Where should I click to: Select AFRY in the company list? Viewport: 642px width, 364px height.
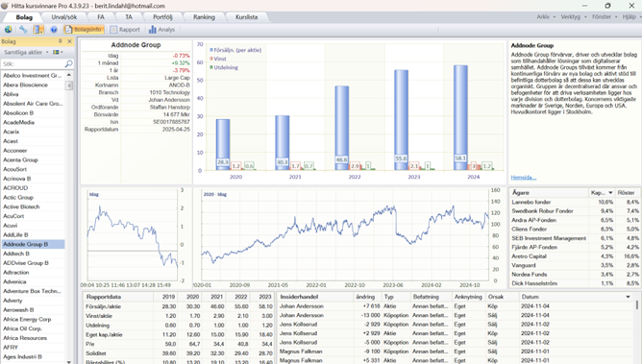click(33, 348)
